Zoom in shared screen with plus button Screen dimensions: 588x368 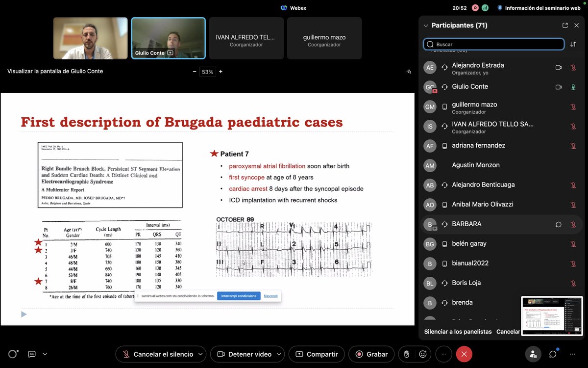tap(220, 72)
